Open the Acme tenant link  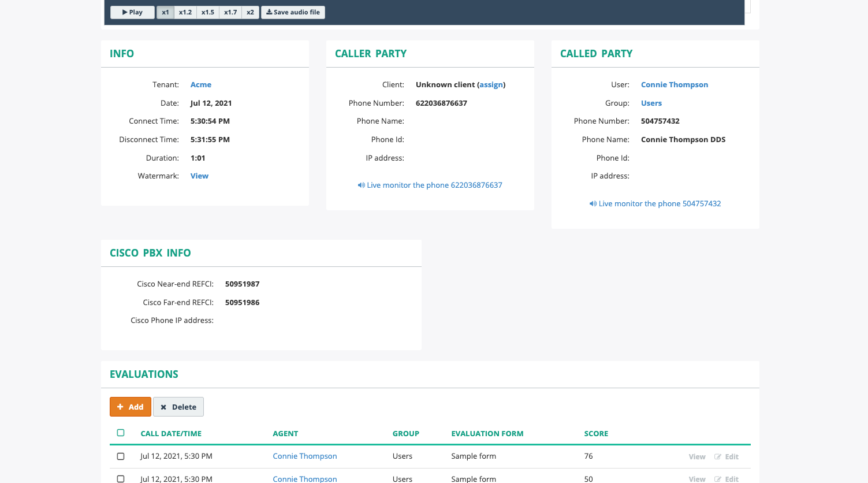point(201,84)
